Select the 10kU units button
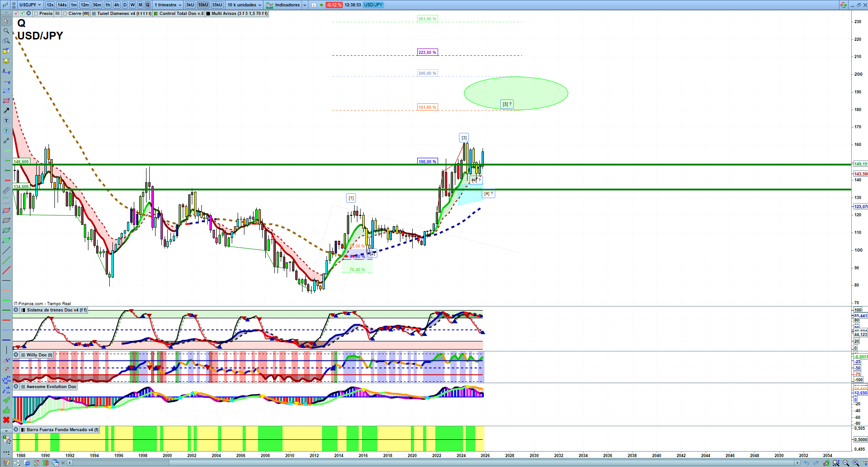This screenshot has height=467, width=868. 203,5
